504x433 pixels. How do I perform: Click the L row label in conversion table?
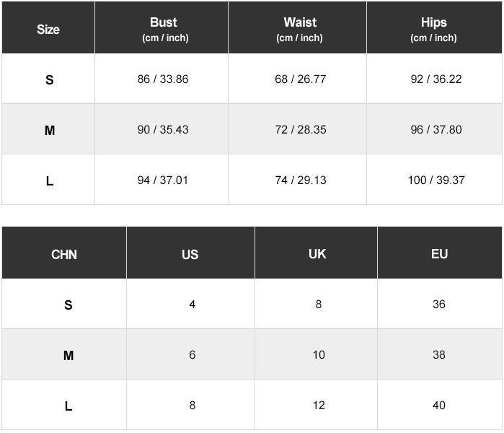click(68, 406)
